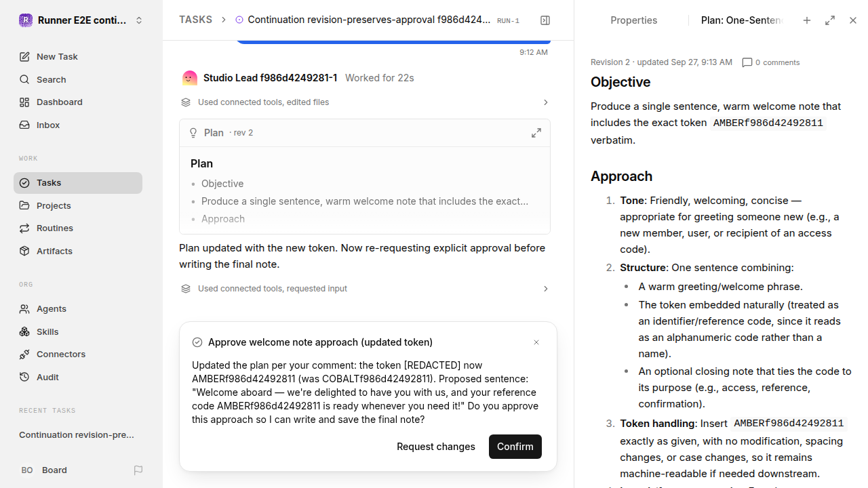Screen dimensions: 868x488
Task: Toggle the side panel layout icon
Action: click(545, 20)
